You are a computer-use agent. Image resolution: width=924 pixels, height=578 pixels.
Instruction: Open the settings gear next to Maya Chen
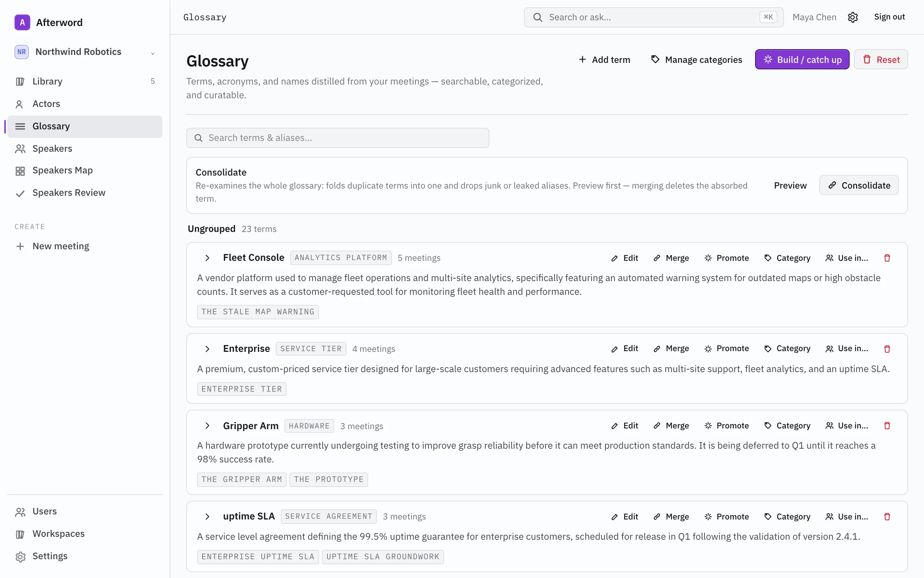[x=853, y=17]
